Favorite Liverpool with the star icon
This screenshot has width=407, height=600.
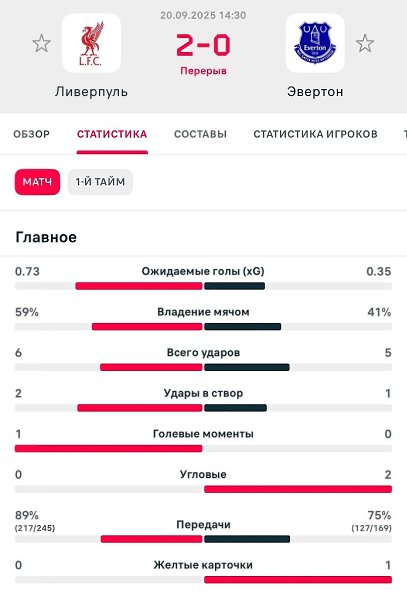coord(41,43)
